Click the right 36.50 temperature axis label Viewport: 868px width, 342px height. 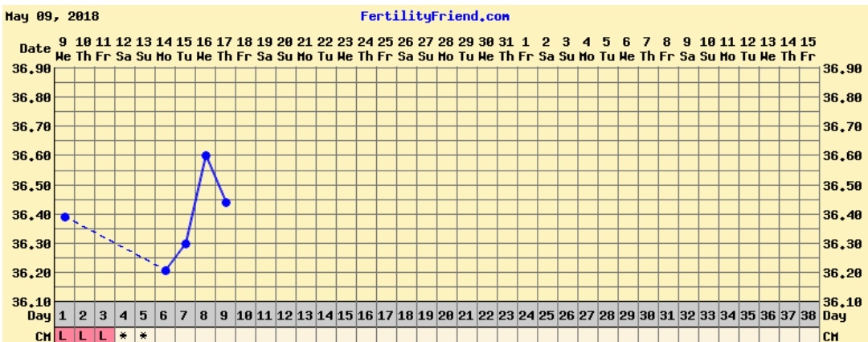click(x=841, y=185)
